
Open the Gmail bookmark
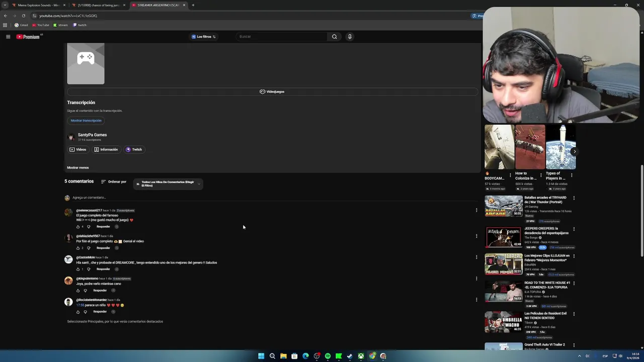(x=21, y=25)
